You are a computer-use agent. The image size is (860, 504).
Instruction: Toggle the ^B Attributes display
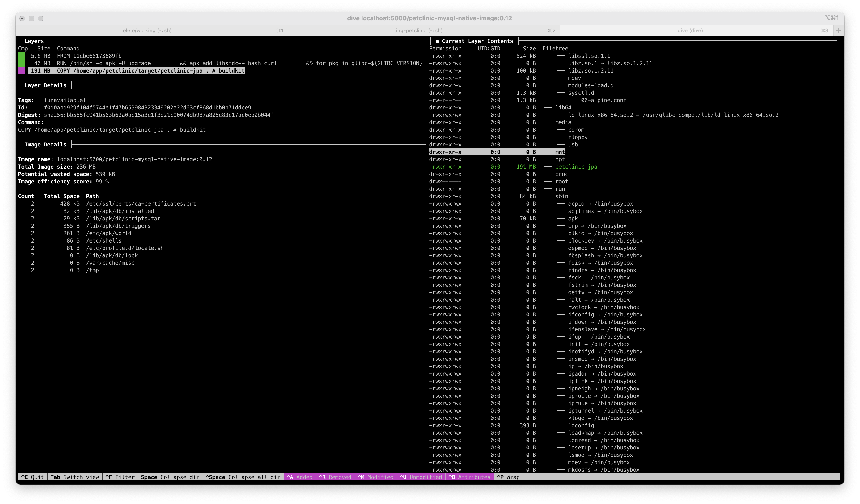469,477
